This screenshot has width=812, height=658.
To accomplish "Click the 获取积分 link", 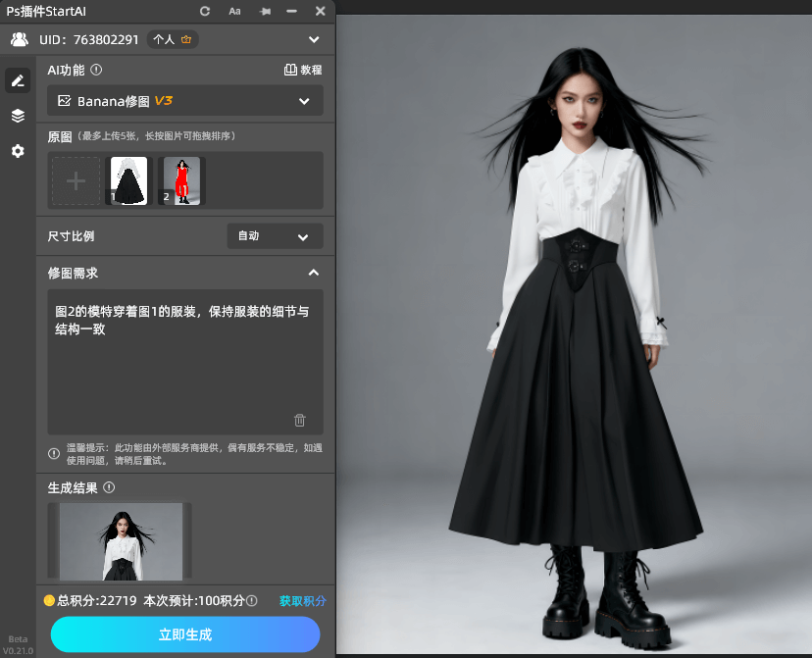I will [302, 600].
